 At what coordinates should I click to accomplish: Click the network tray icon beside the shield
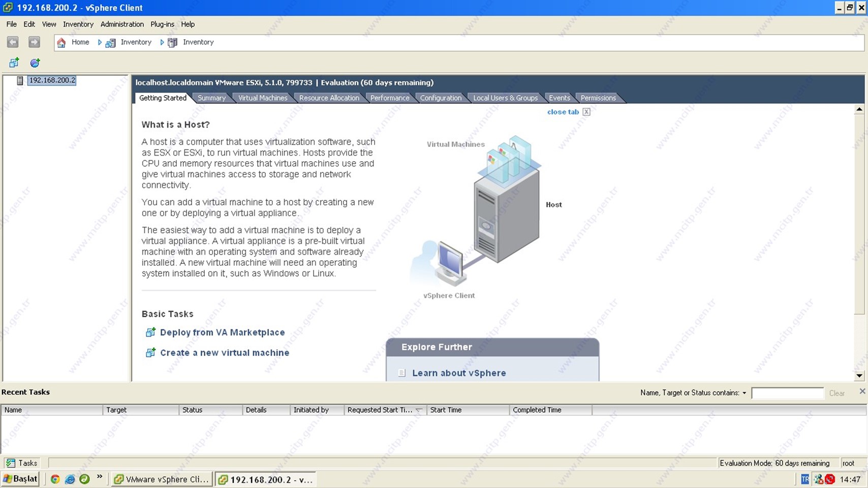(818, 479)
